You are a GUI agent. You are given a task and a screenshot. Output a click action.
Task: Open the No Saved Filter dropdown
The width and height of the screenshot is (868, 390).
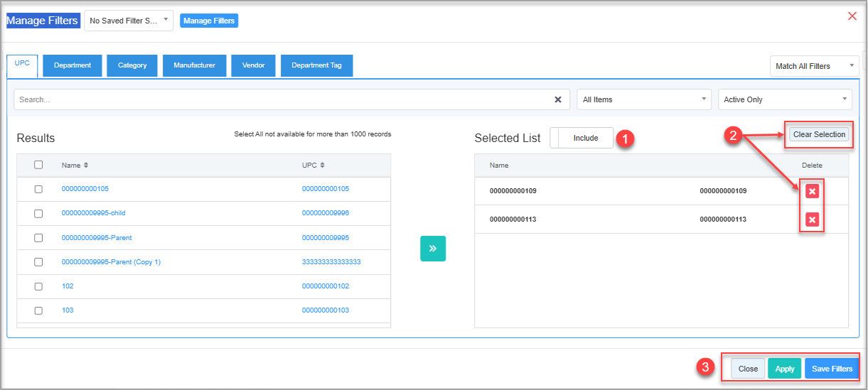click(x=129, y=21)
